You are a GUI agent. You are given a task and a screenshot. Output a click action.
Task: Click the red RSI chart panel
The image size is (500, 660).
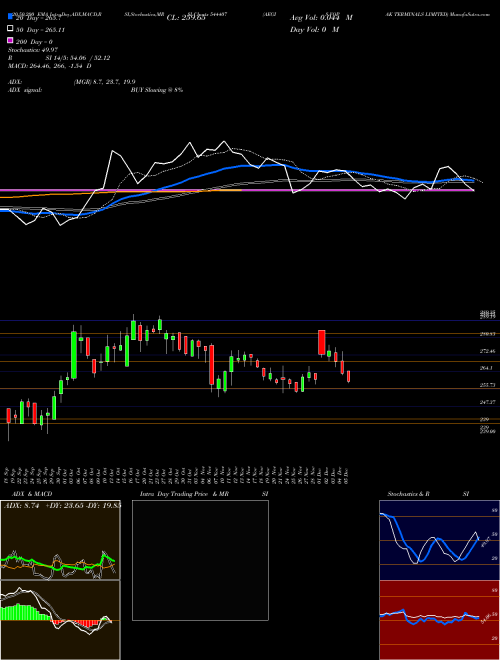pos(439,620)
